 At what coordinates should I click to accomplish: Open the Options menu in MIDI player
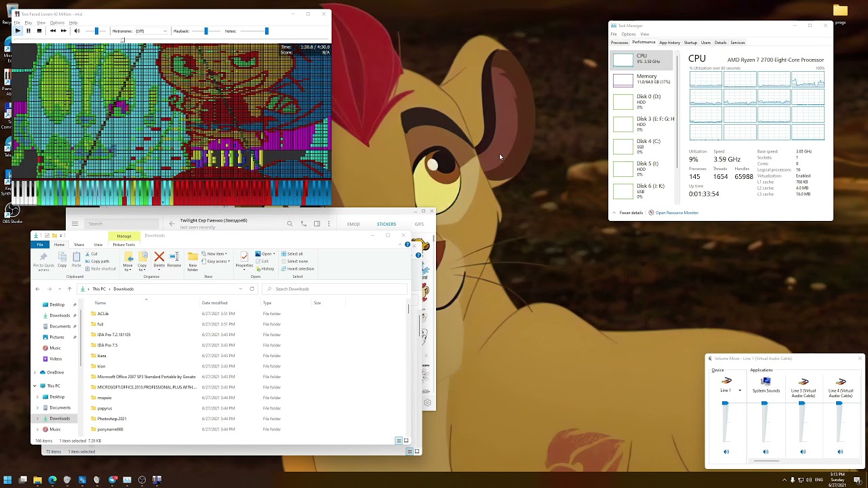[x=57, y=22]
